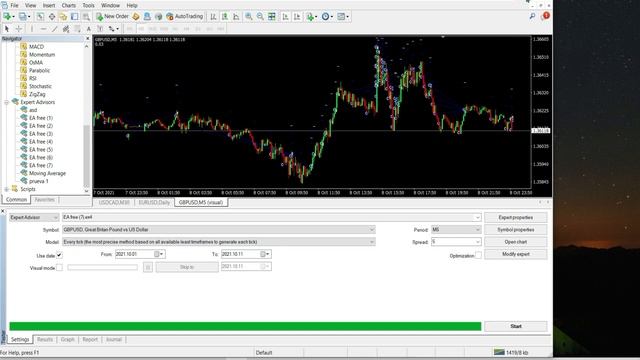Click the zoom in magnifier icon
The width and height of the screenshot is (640, 360).
(x=249, y=16)
